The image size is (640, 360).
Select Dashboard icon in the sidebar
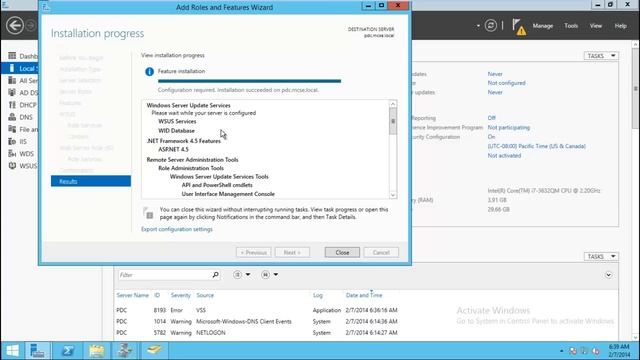pos(12,56)
